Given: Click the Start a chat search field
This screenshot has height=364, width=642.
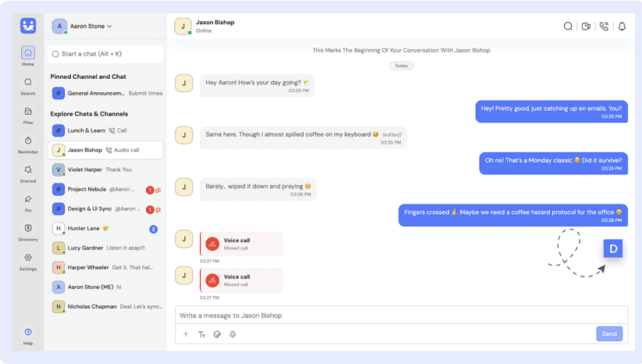Looking at the screenshot, I should [105, 54].
